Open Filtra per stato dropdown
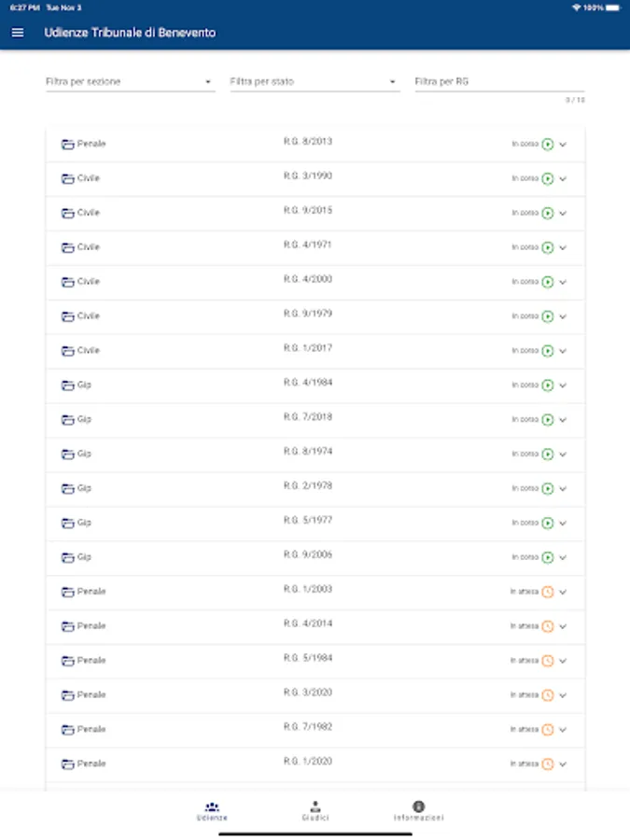Image resolution: width=630 pixels, height=840 pixels. tap(314, 82)
